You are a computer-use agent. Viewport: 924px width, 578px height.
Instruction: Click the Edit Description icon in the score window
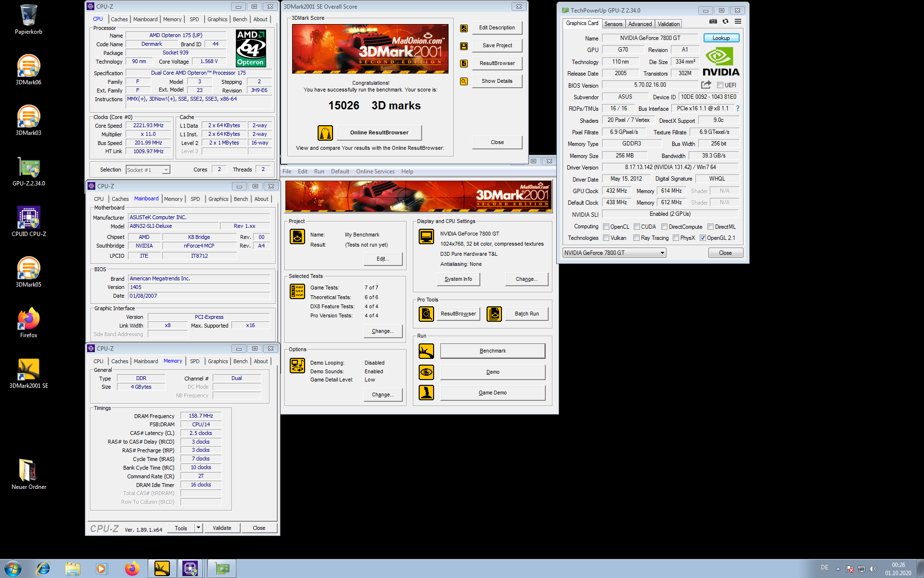point(464,28)
